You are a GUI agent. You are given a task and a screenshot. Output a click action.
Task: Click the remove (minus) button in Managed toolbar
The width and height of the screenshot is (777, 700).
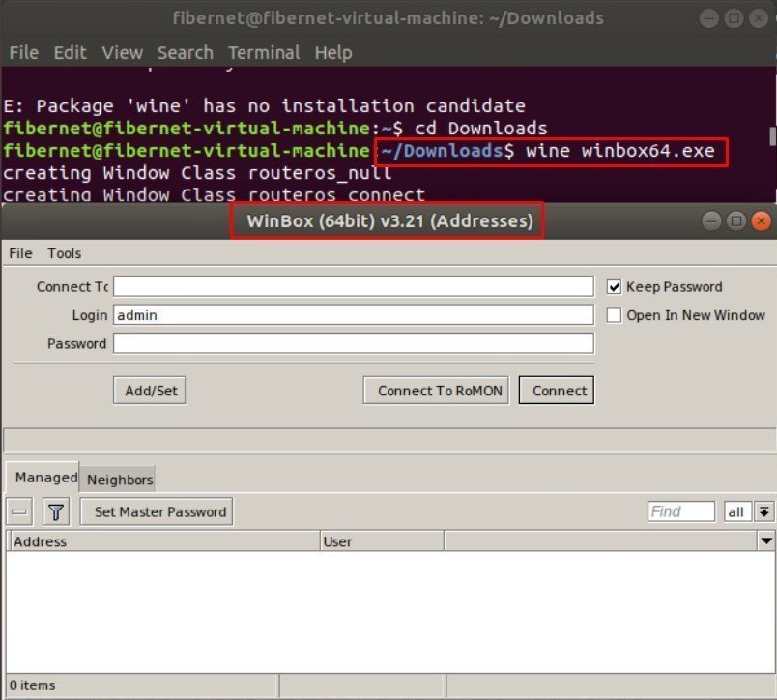coord(19,511)
